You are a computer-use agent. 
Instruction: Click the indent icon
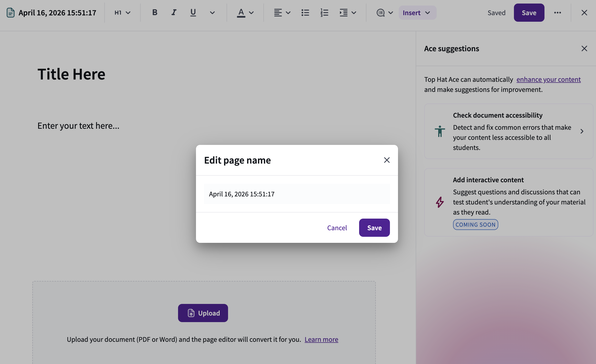(x=343, y=13)
